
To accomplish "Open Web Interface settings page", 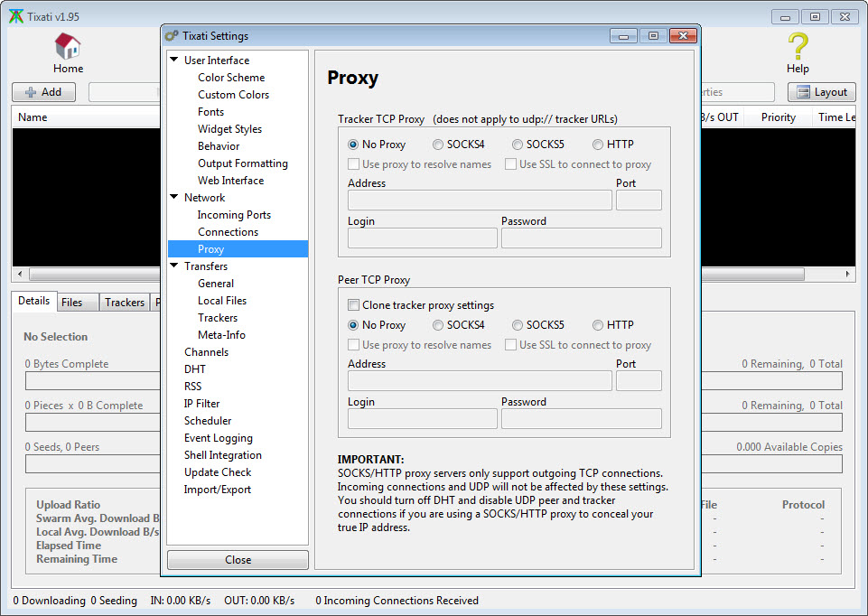I will pos(231,181).
